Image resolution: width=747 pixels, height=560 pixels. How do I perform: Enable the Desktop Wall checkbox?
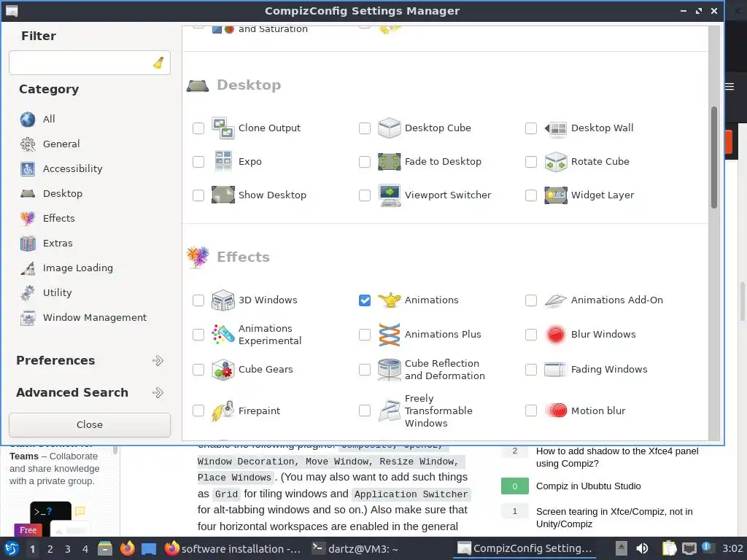(x=531, y=128)
